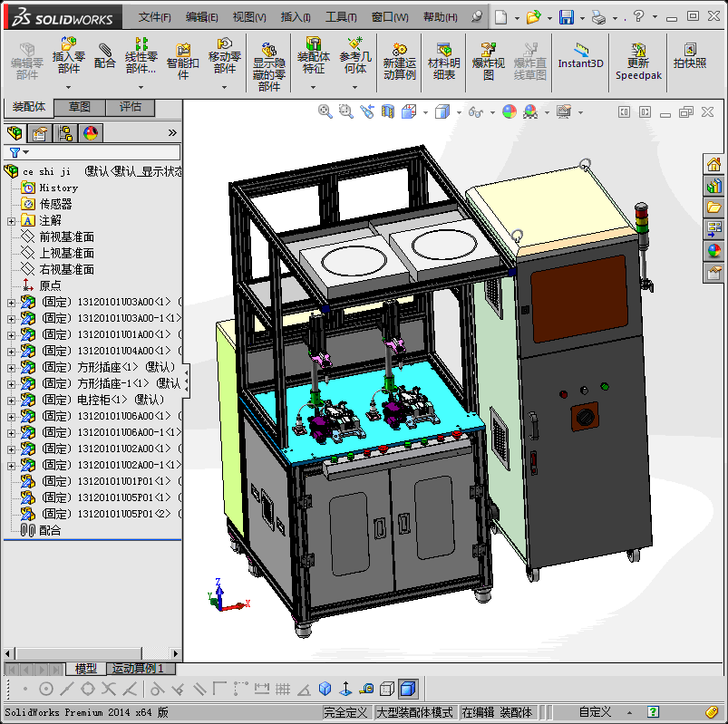This screenshot has width=728, height=724.
Task: Open ConfigurationManager tab icon
Action: click(x=65, y=133)
